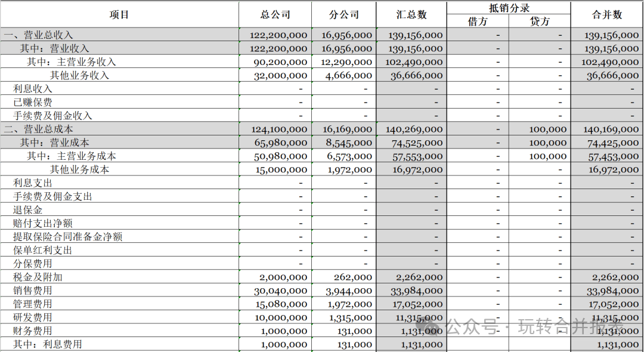Select the 总公司 column header
Screen dimensions: 644x352
275,14
